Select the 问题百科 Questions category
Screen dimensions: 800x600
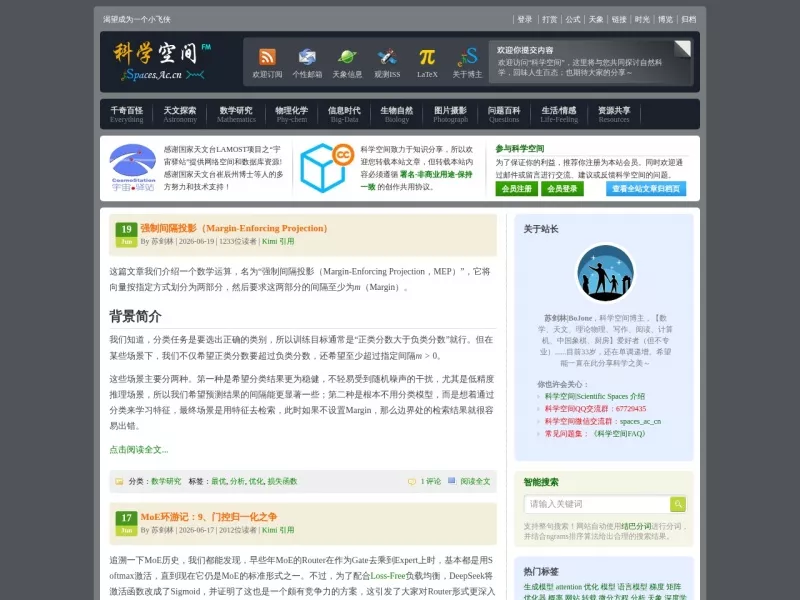click(x=504, y=114)
